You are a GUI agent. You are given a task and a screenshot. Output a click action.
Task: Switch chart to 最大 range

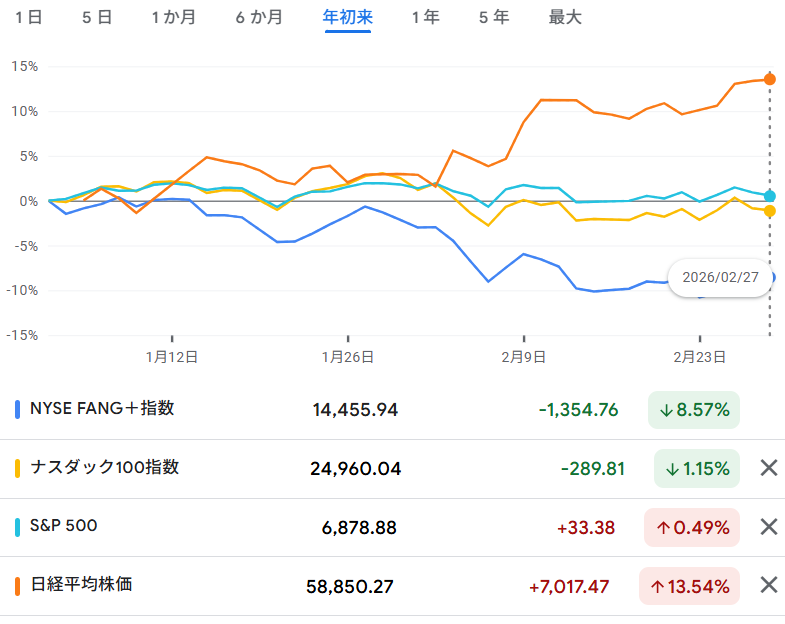coord(565,18)
